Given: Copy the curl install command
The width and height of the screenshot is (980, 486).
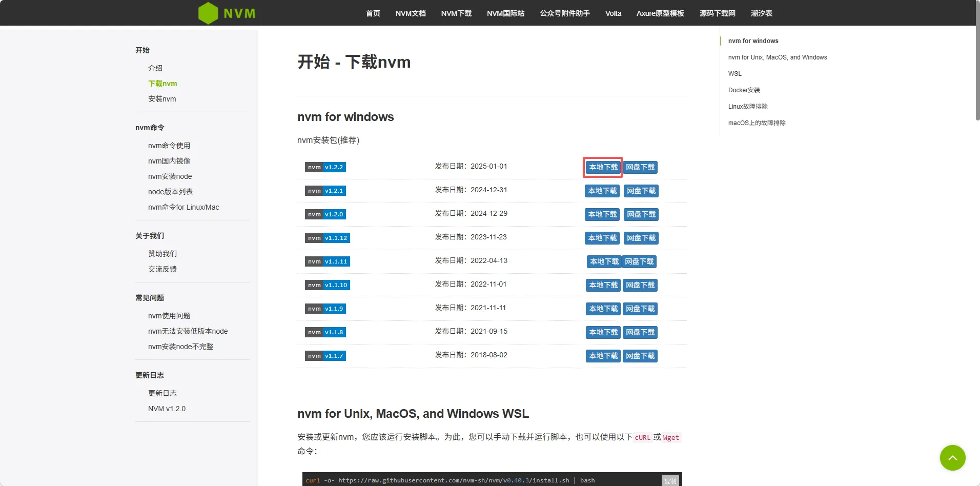Looking at the screenshot, I should [x=670, y=480].
